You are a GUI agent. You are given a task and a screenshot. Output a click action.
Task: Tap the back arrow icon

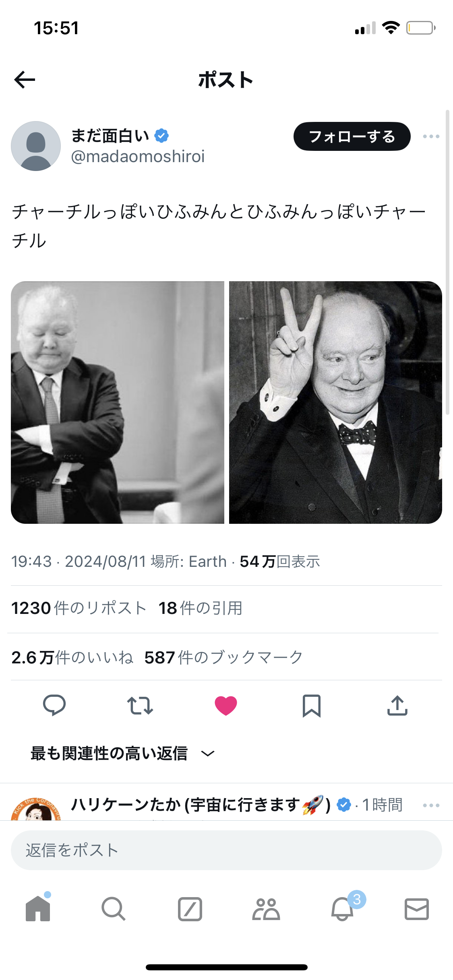click(25, 80)
